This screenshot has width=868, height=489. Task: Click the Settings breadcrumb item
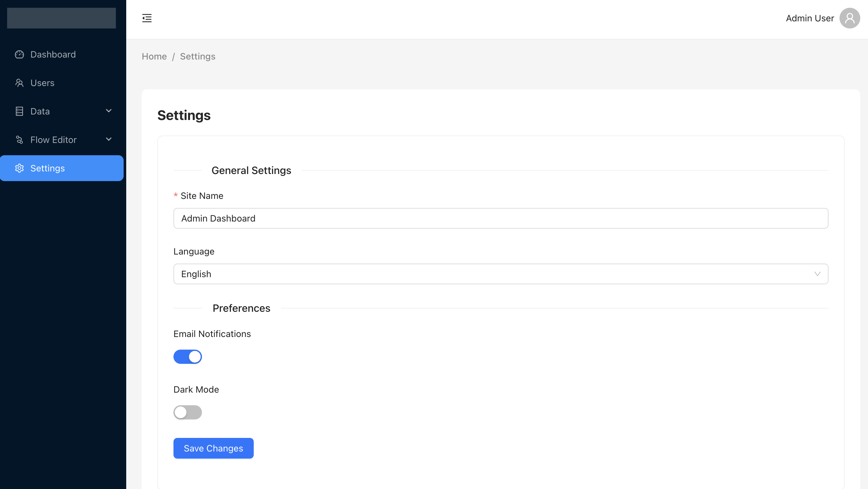point(197,56)
